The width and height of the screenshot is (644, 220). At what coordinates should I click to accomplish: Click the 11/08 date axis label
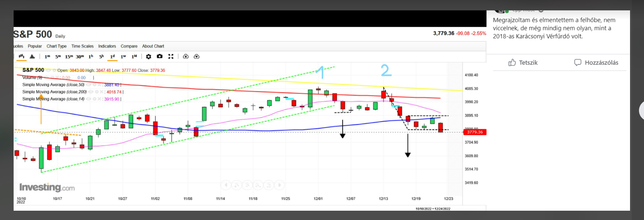[x=188, y=199]
